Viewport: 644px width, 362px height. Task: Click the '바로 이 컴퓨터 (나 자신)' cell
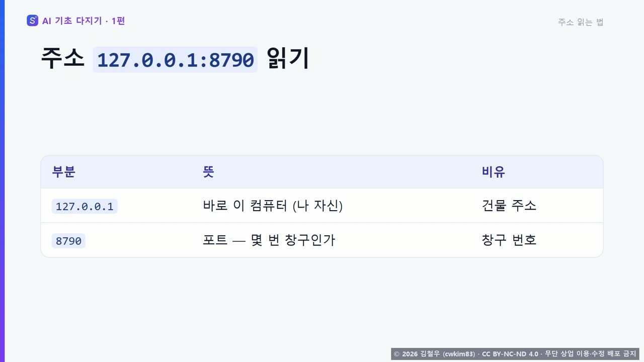click(273, 206)
